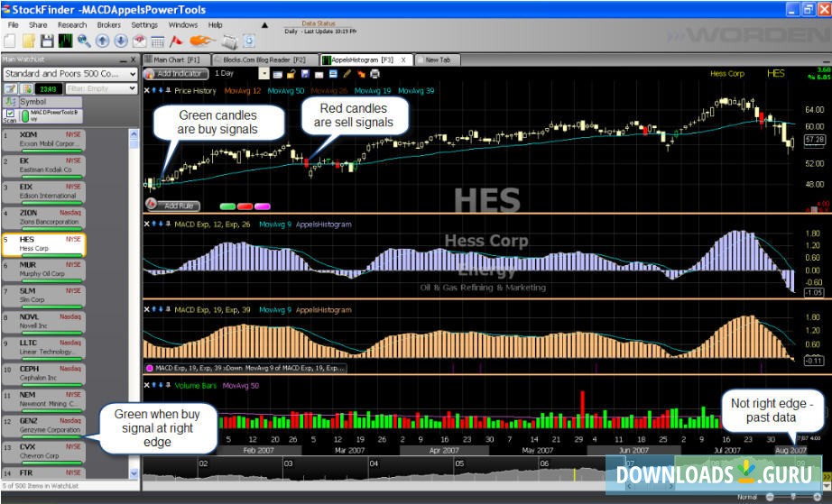
Task: Click the white card icon beside timeframe dropdown
Action: click(x=278, y=74)
